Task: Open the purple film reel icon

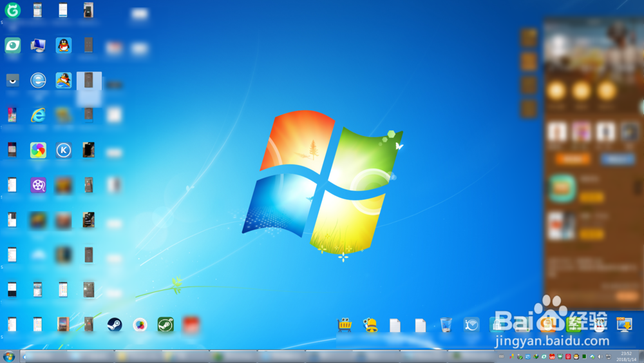Action: 38,185
